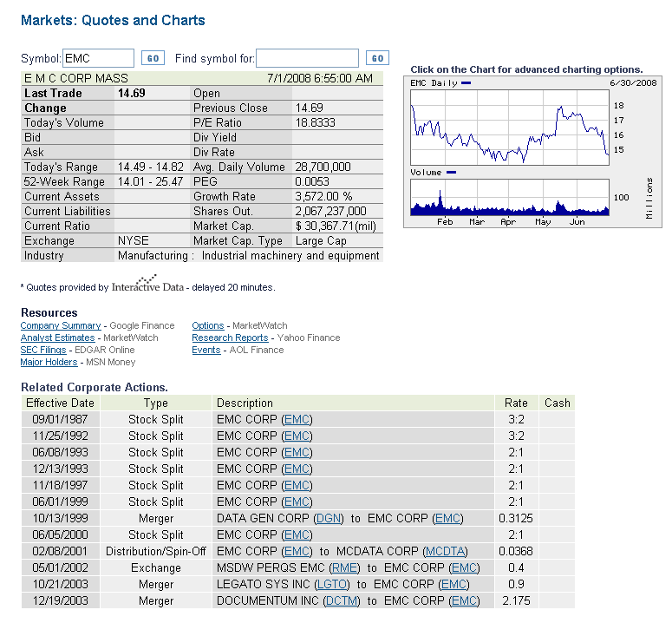Screen dimensions: 672x636
Task: Click the Rate column header
Action: (516, 403)
